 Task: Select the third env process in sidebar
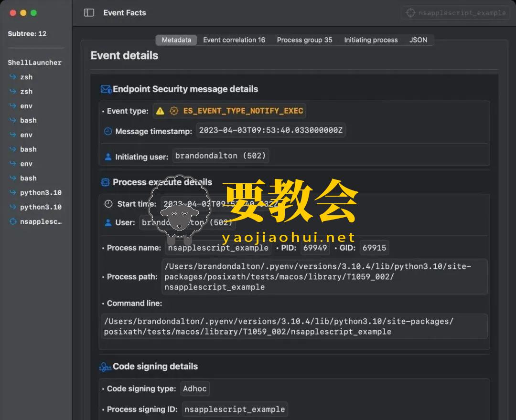coord(26,164)
